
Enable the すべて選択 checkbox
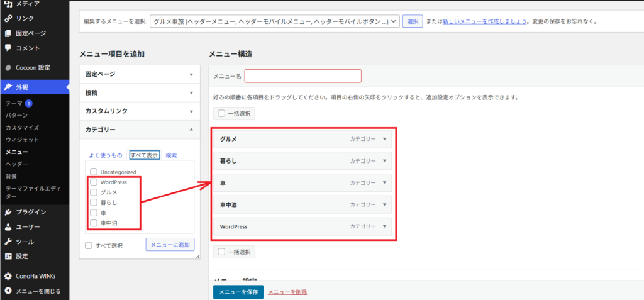[x=89, y=245]
